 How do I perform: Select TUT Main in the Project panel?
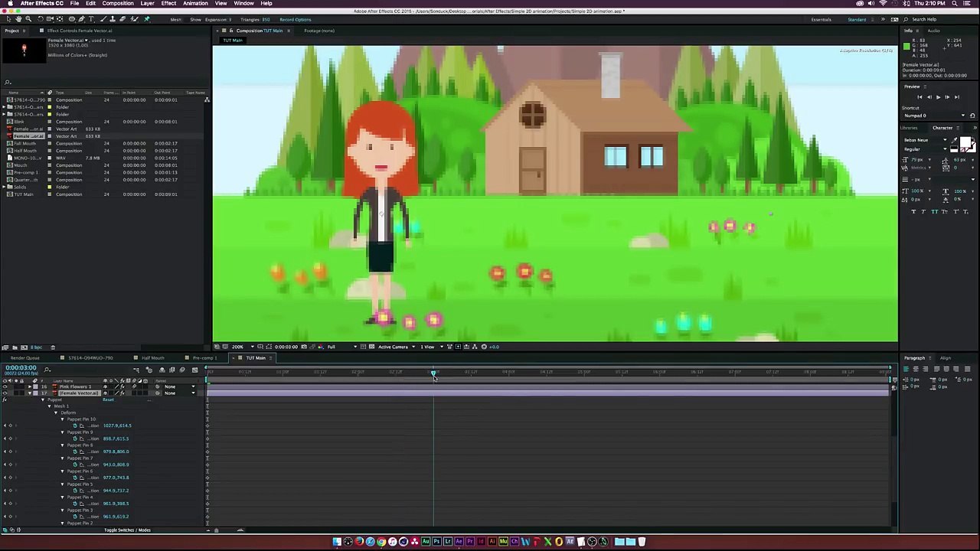[x=24, y=194]
